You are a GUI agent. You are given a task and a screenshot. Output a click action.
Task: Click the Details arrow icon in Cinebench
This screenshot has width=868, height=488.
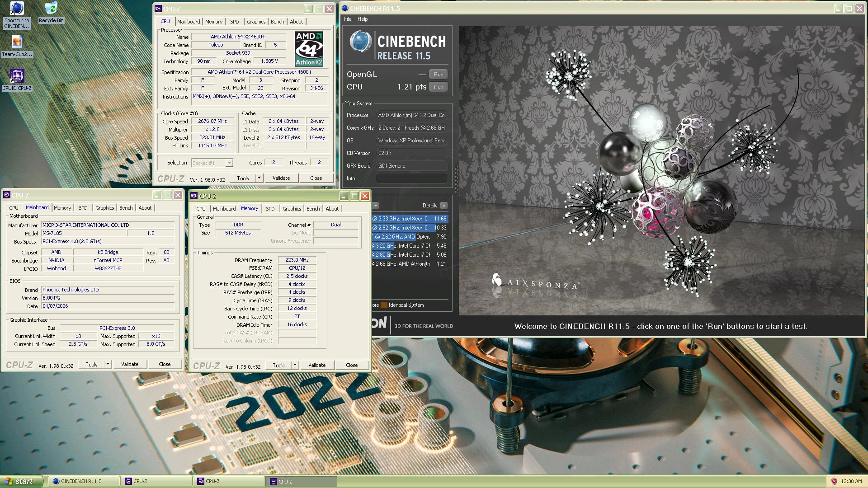click(x=443, y=206)
